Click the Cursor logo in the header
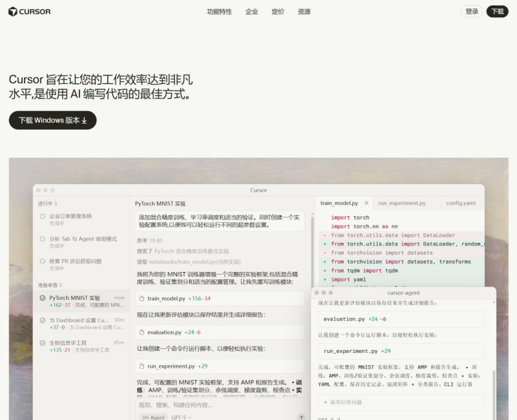 pos(30,12)
